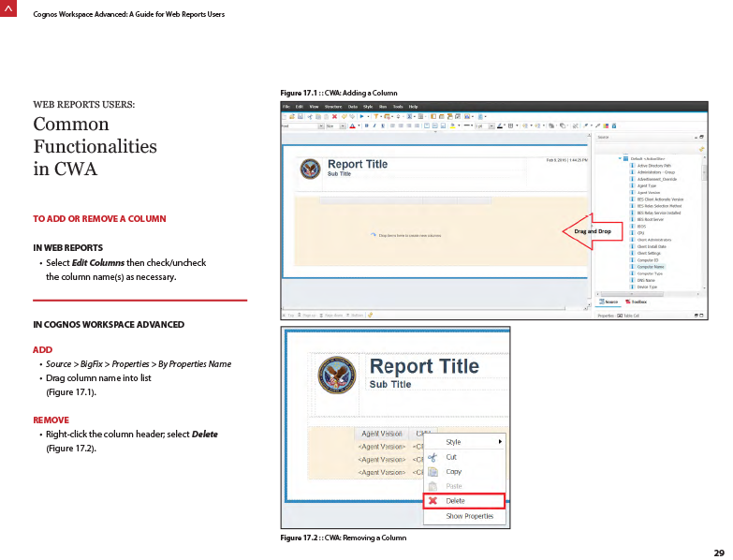
Task: Switch to the Source tab
Action: [x=608, y=302]
